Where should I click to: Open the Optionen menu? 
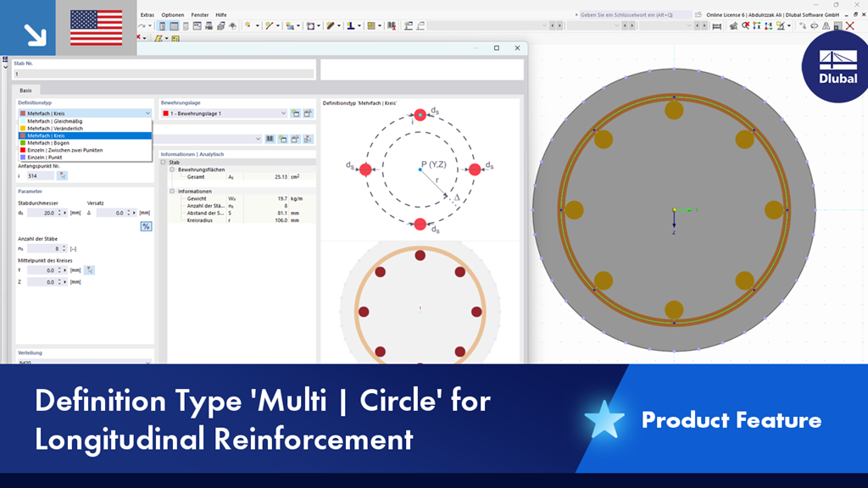pos(173,15)
